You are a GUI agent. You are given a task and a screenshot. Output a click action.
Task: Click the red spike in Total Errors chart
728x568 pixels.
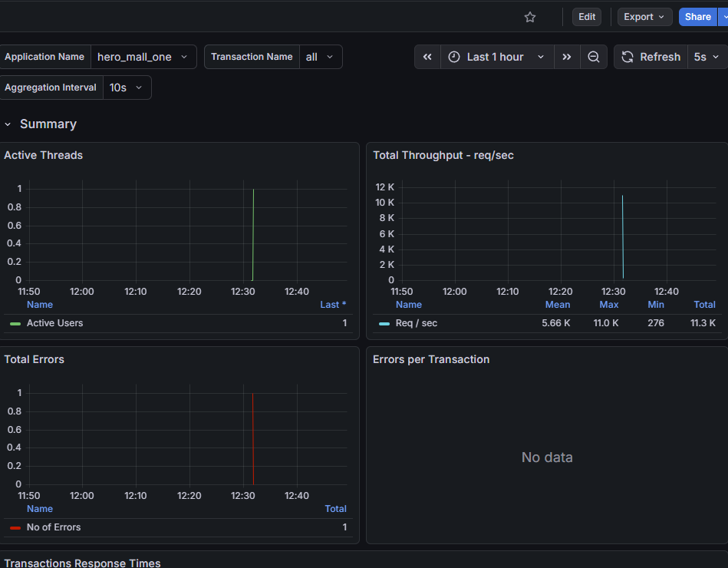point(253,439)
